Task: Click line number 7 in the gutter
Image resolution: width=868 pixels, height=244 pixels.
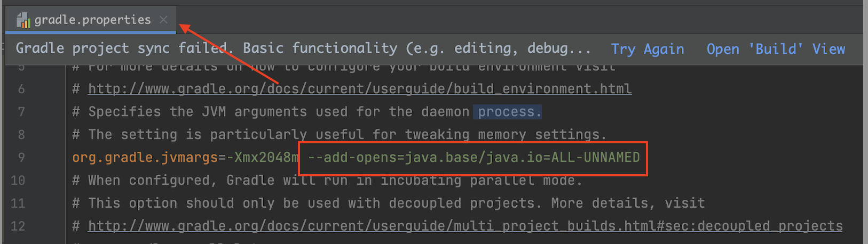Action: (21, 112)
